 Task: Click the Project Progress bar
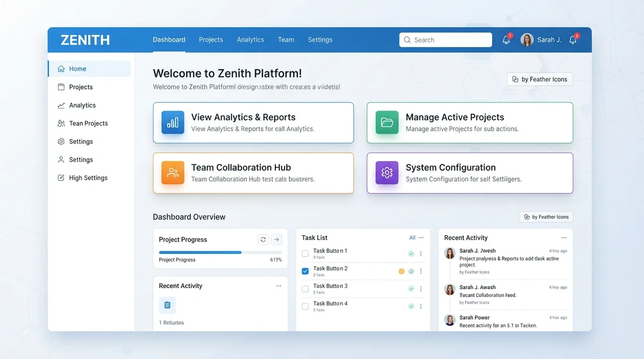coord(220,252)
